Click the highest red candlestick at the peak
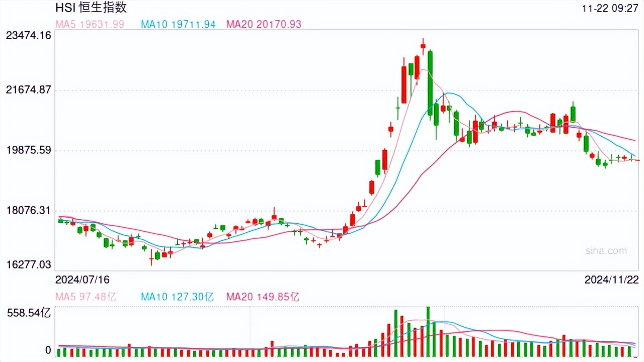644x362 pixels. pyautogui.click(x=423, y=46)
